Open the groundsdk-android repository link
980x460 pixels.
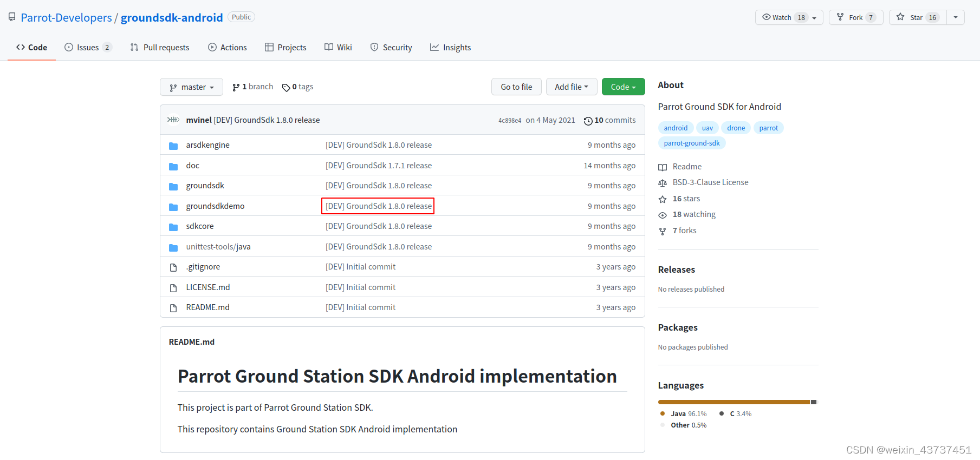point(172,17)
